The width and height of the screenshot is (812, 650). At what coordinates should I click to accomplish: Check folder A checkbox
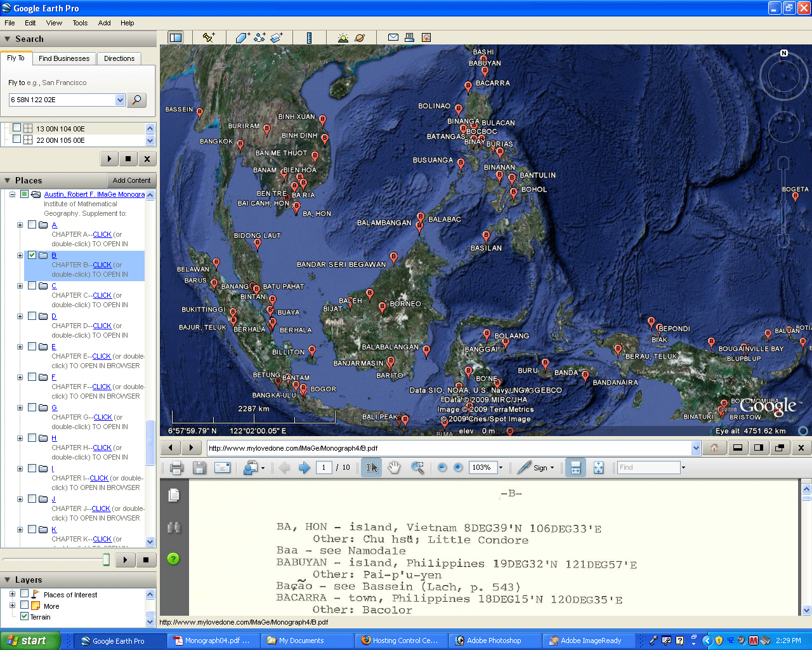pos(32,225)
